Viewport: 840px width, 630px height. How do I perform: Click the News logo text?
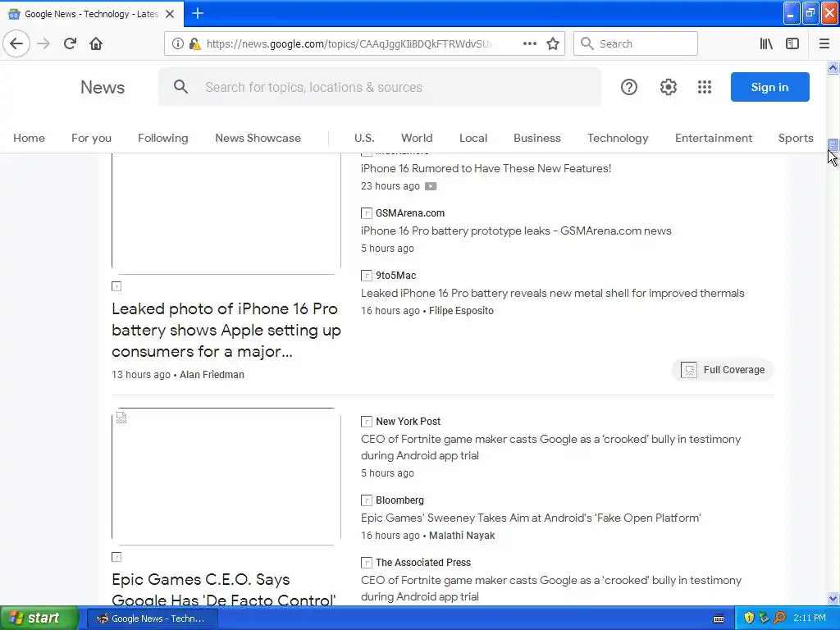(x=103, y=87)
